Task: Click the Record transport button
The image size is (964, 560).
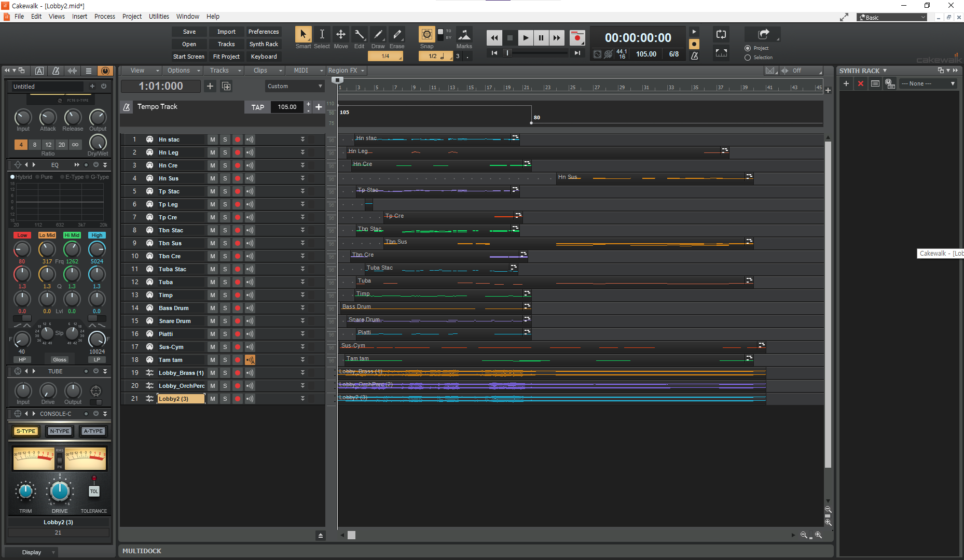Action: tap(577, 38)
